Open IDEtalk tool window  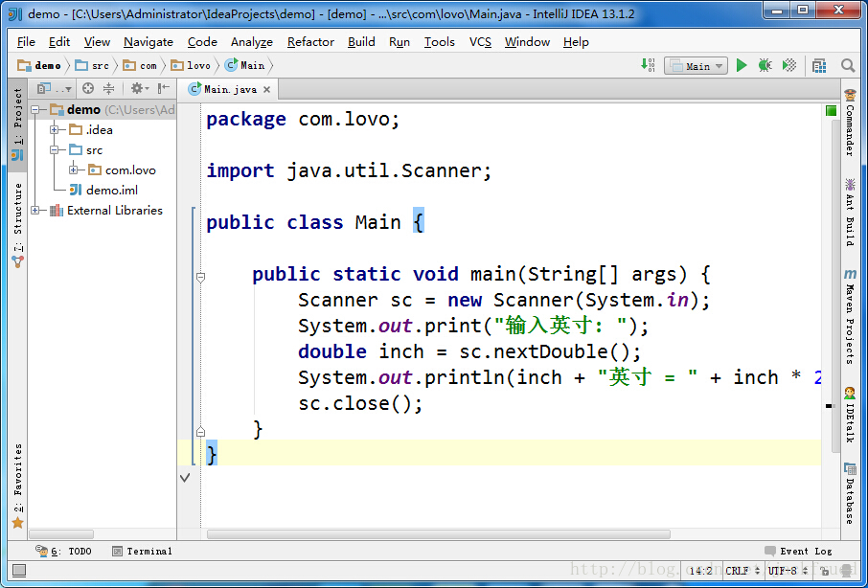(850, 415)
